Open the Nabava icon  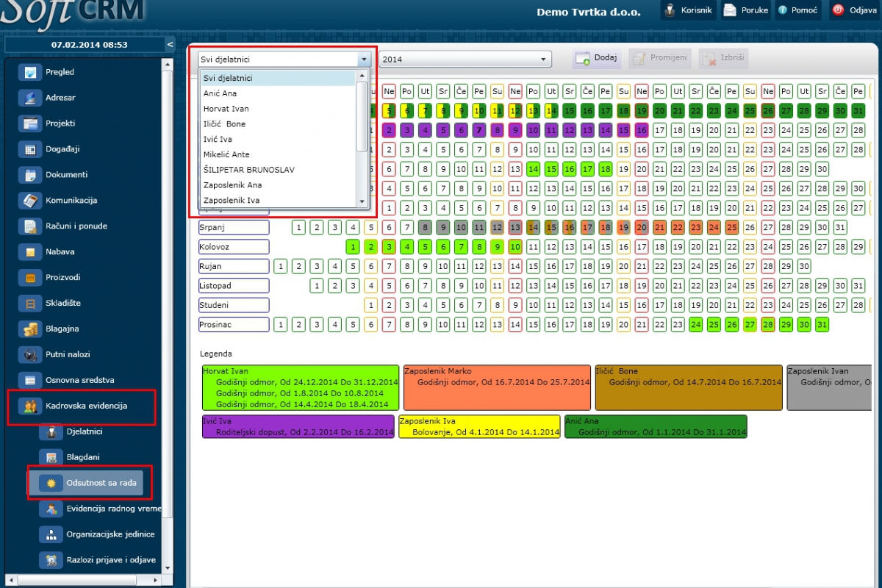[x=30, y=251]
